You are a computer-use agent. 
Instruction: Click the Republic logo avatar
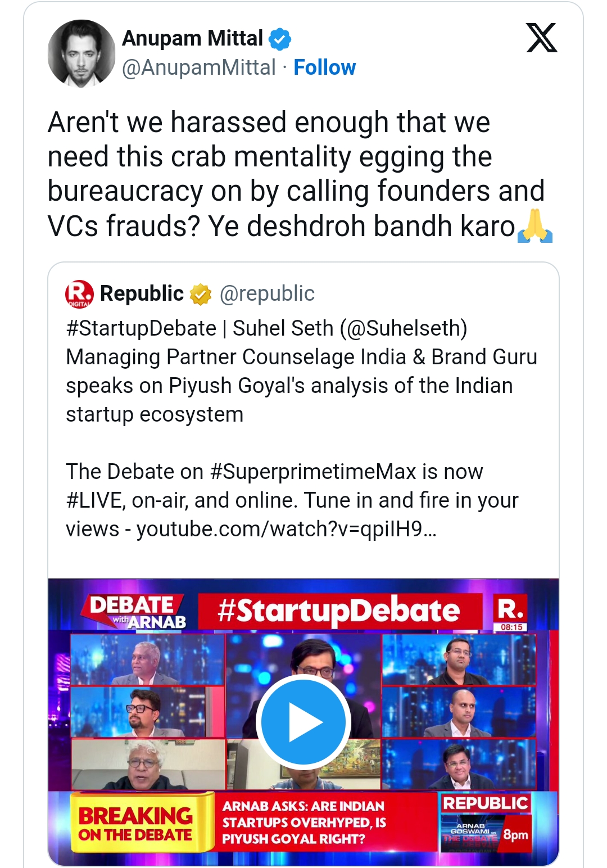(79, 294)
